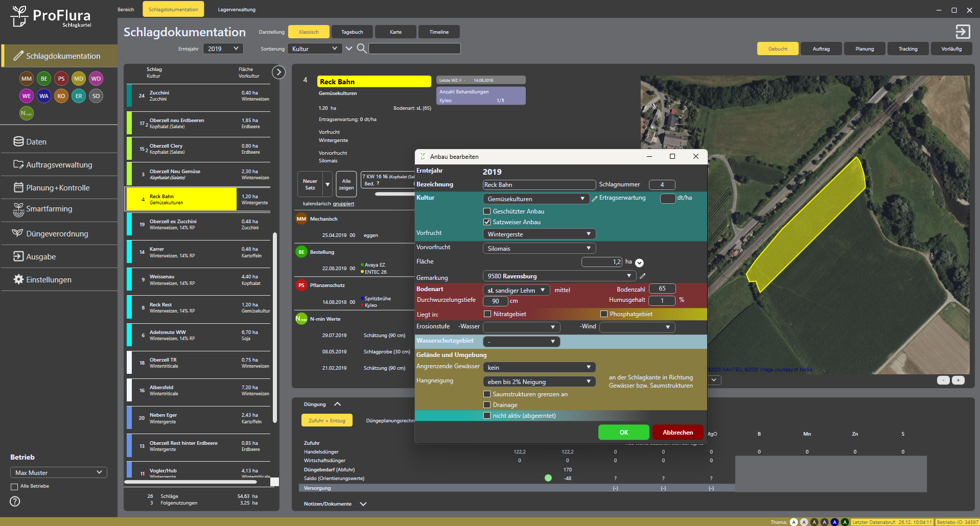
Task: Uncheck the Satzweiser Anbau checkbox
Action: [x=487, y=222]
